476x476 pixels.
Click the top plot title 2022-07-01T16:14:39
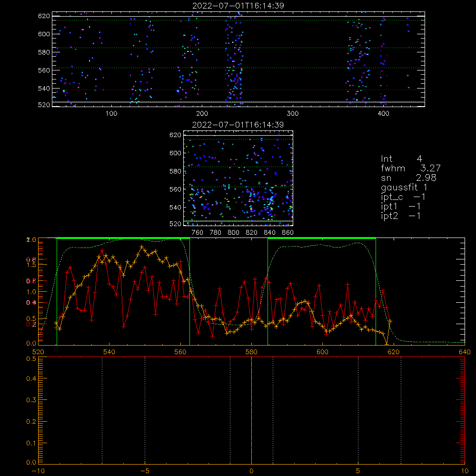(x=238, y=6)
